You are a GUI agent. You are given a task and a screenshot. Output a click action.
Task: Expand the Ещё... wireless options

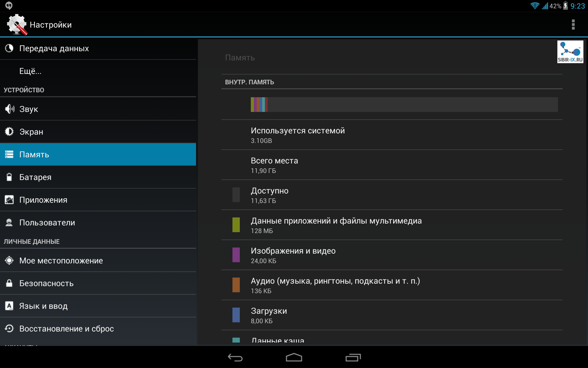(x=30, y=71)
